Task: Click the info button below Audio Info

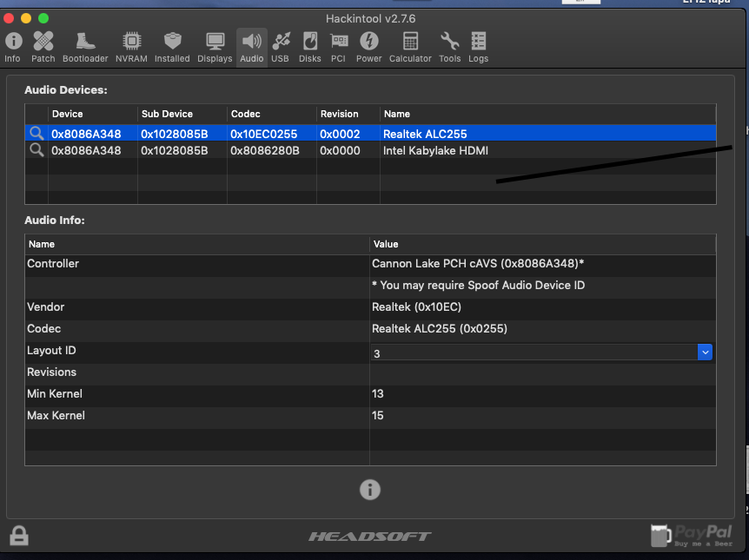Action: pyautogui.click(x=370, y=490)
